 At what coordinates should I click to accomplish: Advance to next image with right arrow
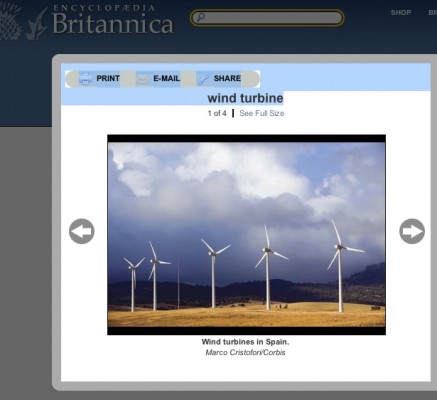coord(412,231)
